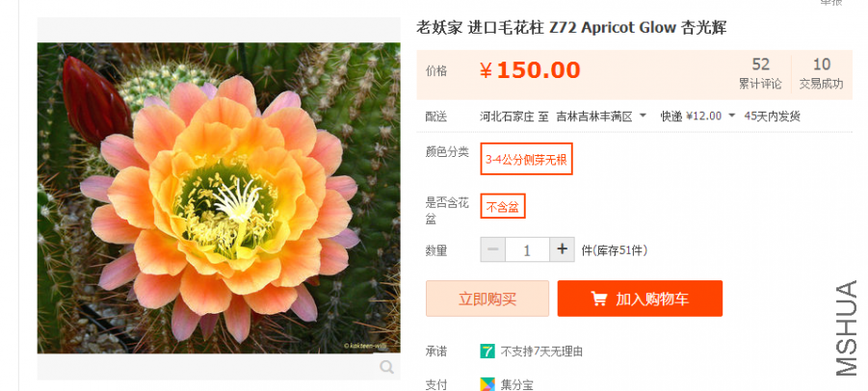Click the green 7-day return icon
Viewport: 868px width, 391px height.
[488, 352]
